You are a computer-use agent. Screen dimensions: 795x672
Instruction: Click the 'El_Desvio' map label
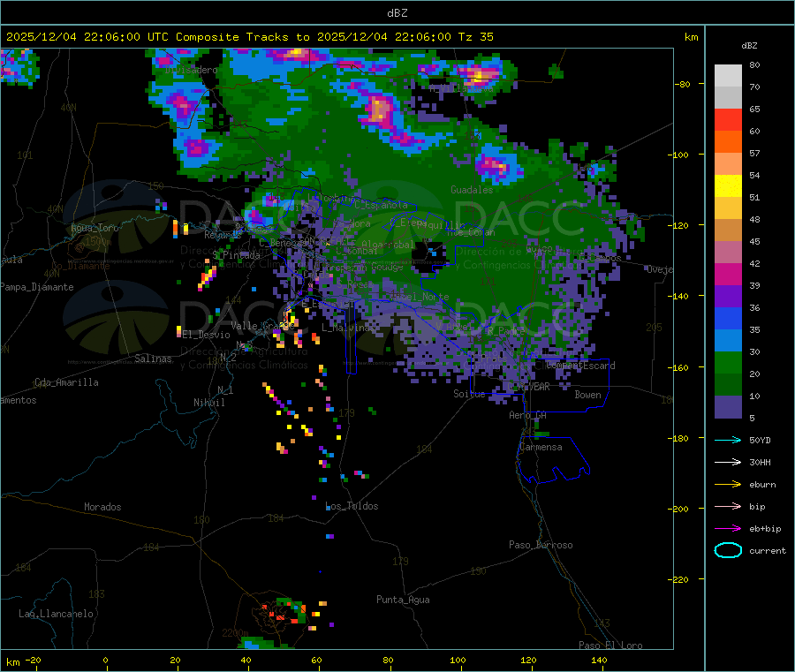click(x=206, y=335)
